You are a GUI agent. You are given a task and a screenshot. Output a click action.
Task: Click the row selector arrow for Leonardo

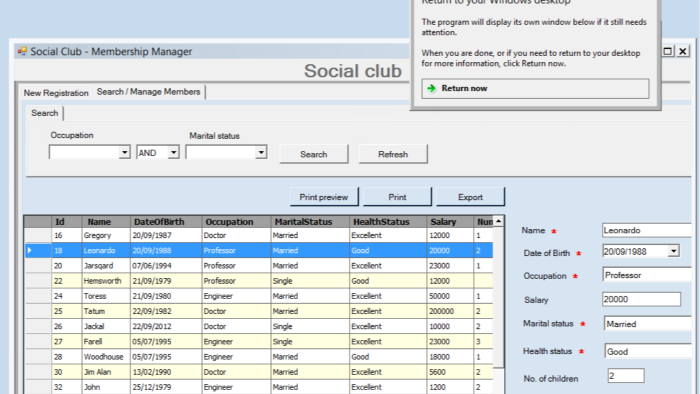pos(29,250)
